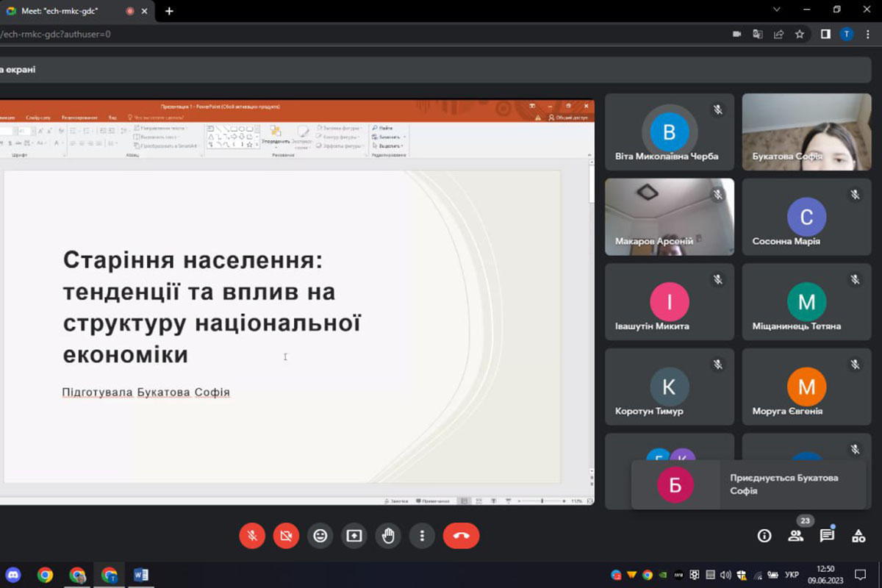The image size is (882, 588).
Task: Click the volume icon in system tray
Action: point(726,575)
